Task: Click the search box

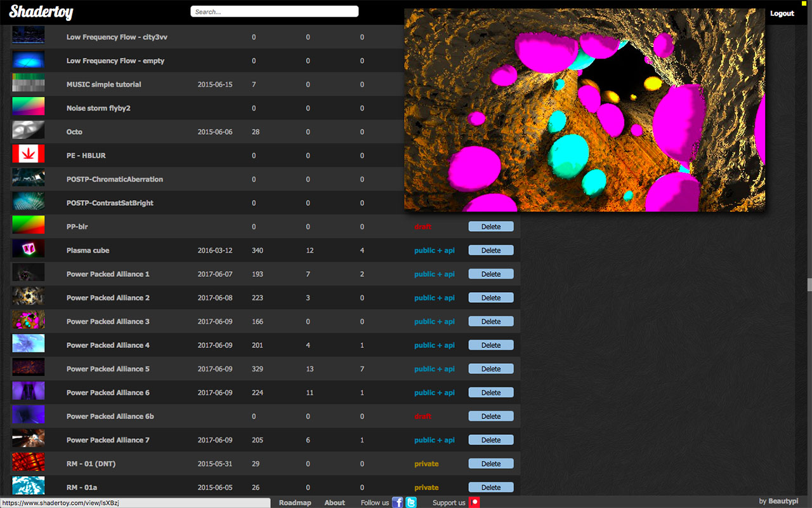Action: (x=274, y=11)
